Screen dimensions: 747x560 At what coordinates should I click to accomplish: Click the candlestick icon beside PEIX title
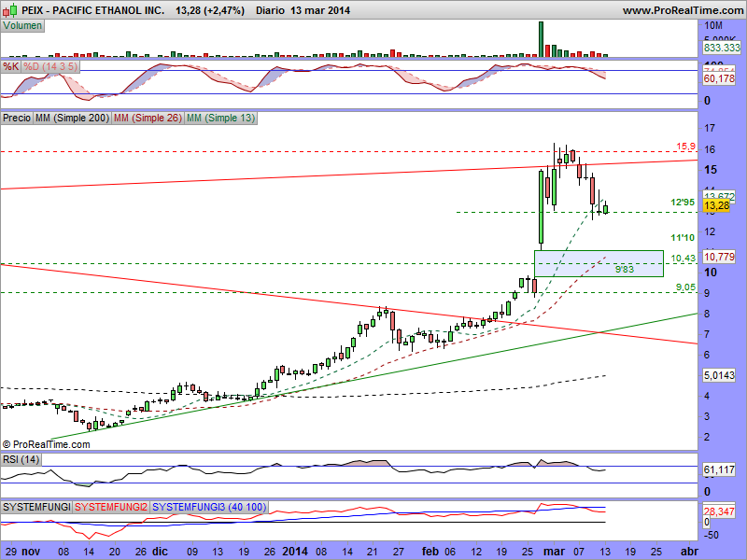[12, 9]
